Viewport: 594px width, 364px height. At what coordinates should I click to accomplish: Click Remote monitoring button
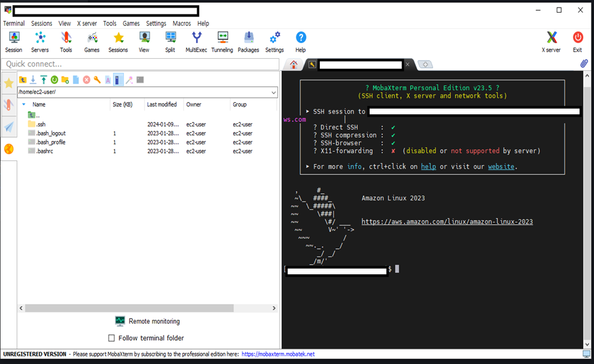coord(148,321)
